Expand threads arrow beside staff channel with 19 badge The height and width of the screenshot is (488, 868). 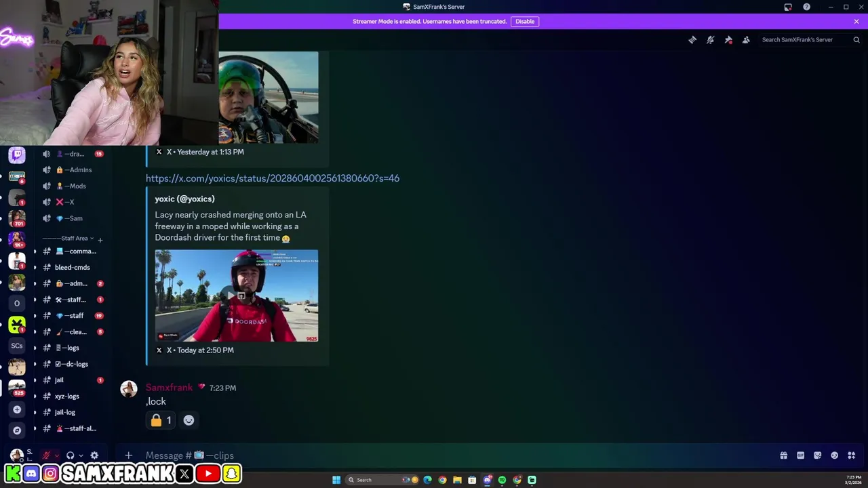pyautogui.click(x=35, y=316)
